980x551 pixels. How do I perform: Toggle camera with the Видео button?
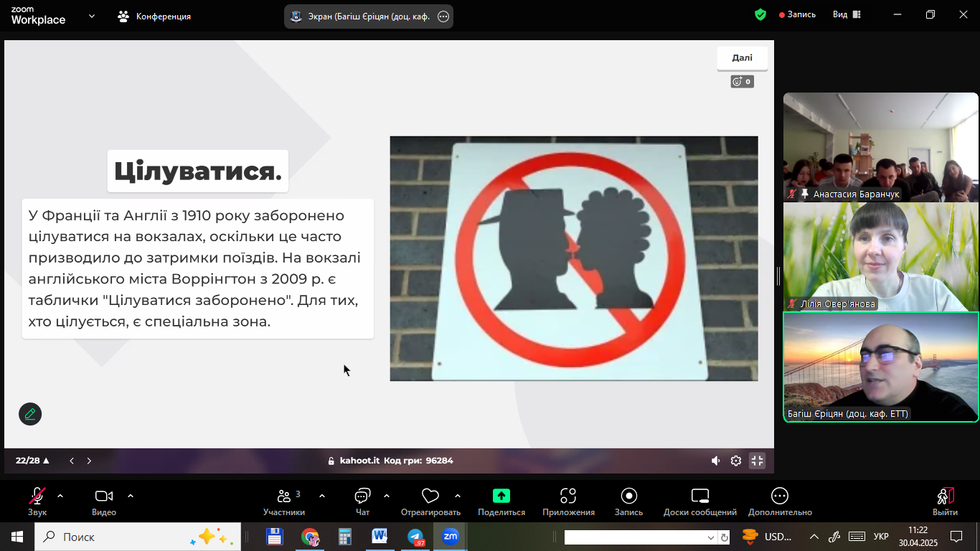tap(104, 496)
